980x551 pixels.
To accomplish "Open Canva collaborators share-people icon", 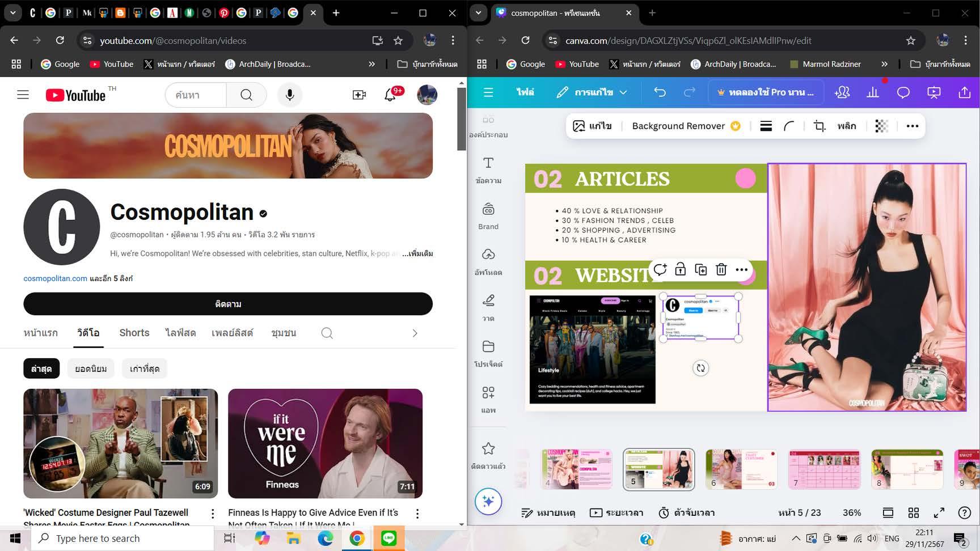I will click(842, 92).
